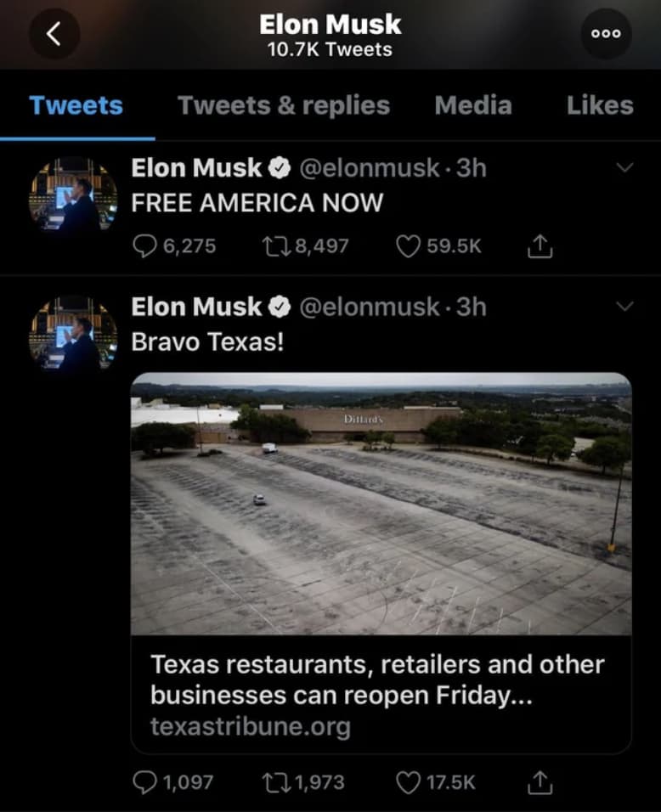Tap the share icon below the Texas article tweet
The width and height of the screenshot is (661, 812).
point(538,782)
